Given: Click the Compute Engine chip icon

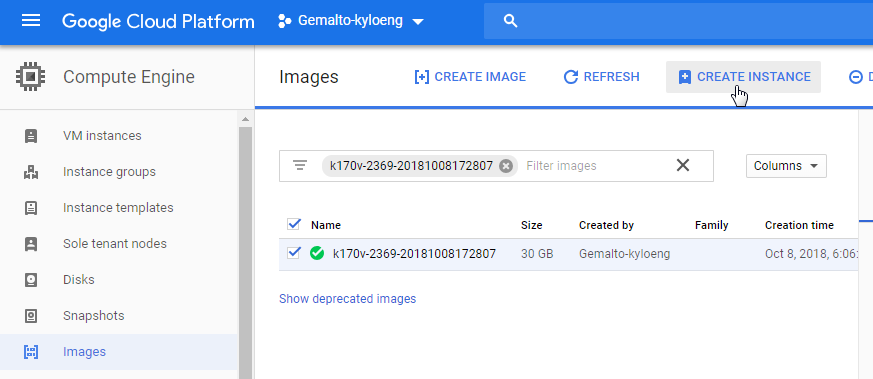Looking at the screenshot, I should tap(31, 77).
